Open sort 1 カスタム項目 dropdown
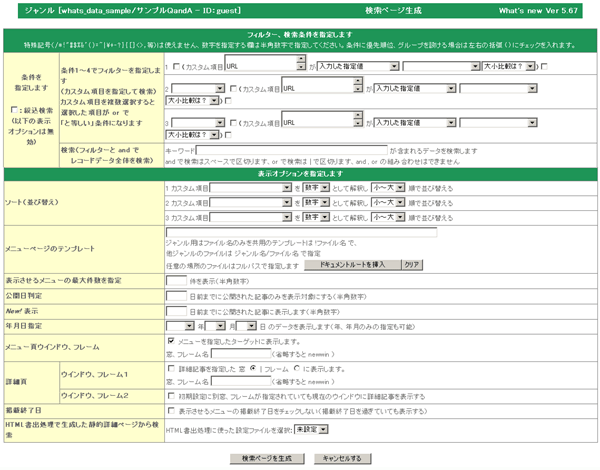Viewport: 600px width, 470px height. tap(251, 188)
